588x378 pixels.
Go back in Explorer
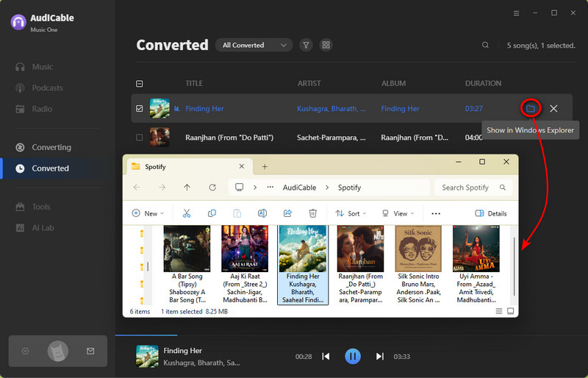click(x=137, y=188)
